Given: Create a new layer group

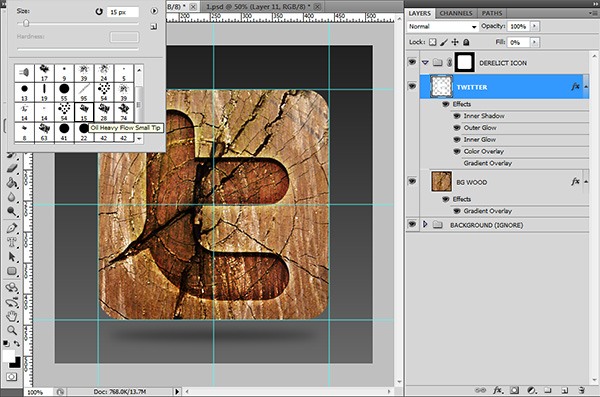Looking at the screenshot, I should (548, 390).
